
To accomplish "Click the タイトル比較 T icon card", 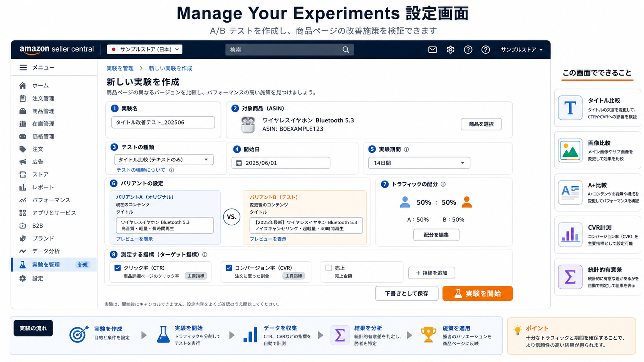I will [570, 108].
